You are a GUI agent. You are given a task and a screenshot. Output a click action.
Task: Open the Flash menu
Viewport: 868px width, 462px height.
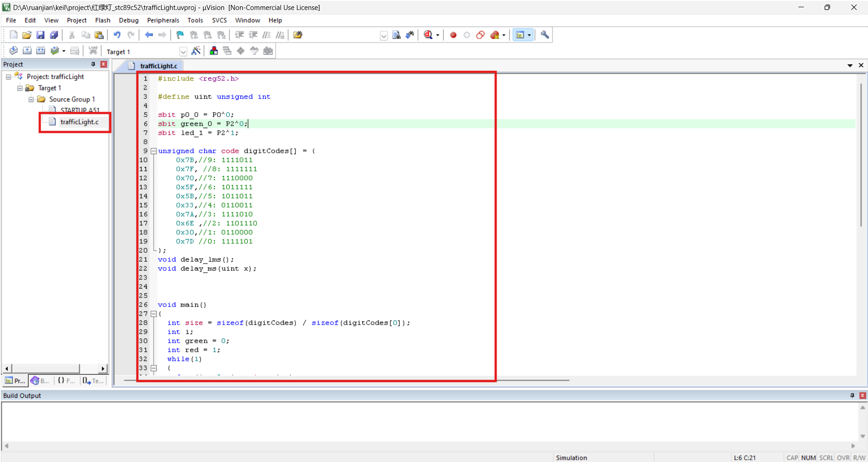point(103,20)
